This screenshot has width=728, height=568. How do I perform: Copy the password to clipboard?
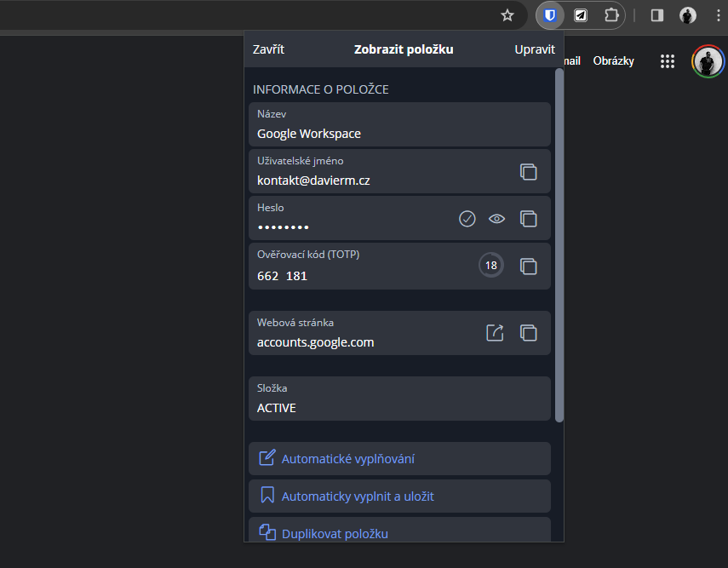[x=529, y=219]
